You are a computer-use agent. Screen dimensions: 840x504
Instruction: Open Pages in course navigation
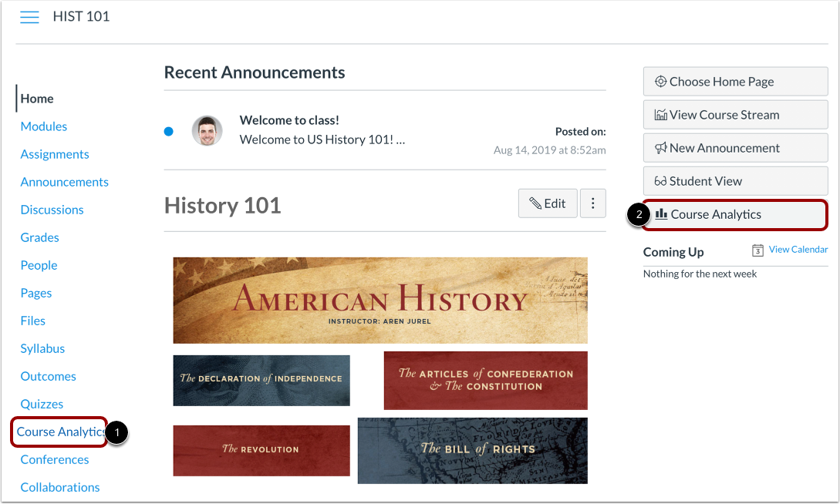pyautogui.click(x=36, y=293)
